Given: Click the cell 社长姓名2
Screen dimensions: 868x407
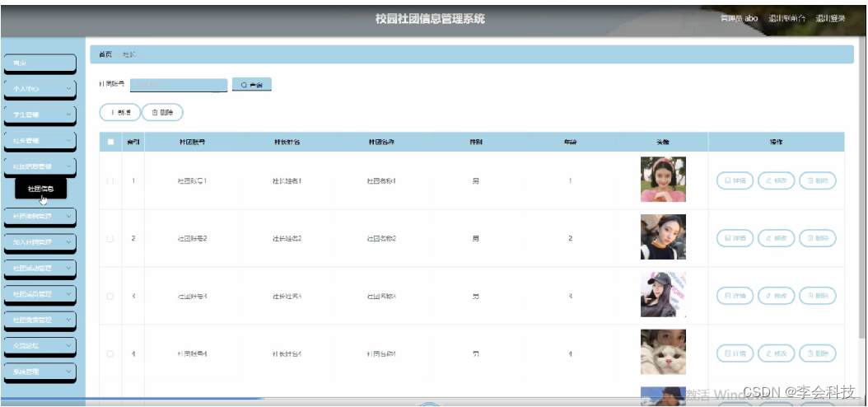Looking at the screenshot, I should (x=287, y=239).
